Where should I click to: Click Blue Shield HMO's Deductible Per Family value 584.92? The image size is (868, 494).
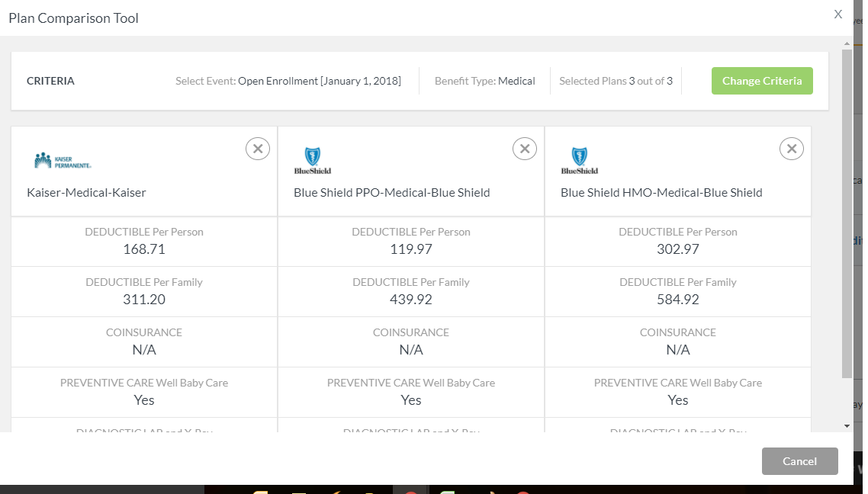pyautogui.click(x=678, y=300)
